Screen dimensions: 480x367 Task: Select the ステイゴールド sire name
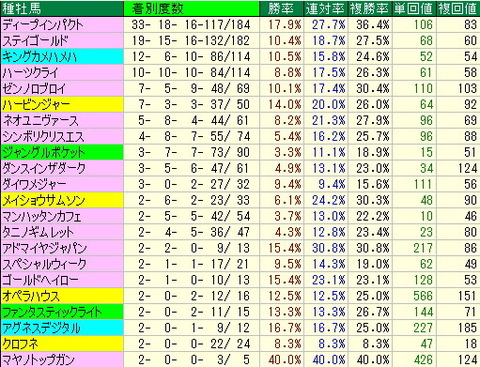click(x=35, y=41)
